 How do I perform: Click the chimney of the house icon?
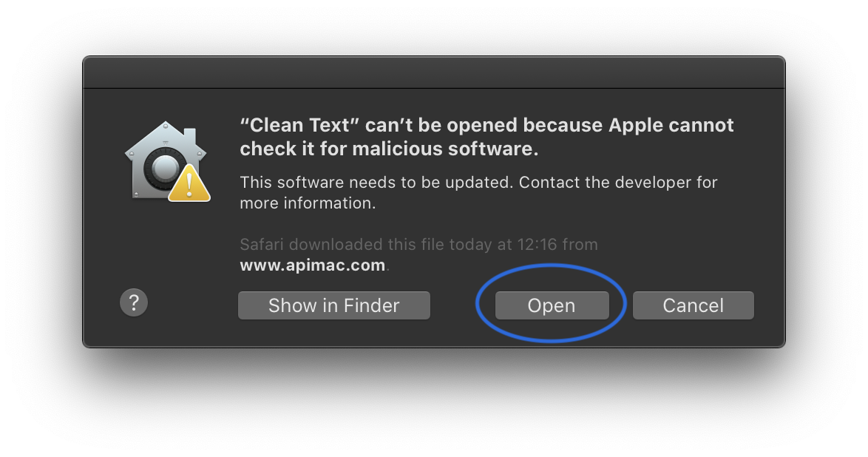click(189, 136)
